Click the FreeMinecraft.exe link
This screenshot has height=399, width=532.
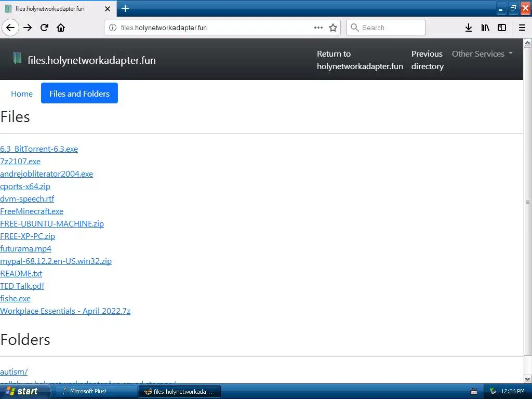pos(32,211)
